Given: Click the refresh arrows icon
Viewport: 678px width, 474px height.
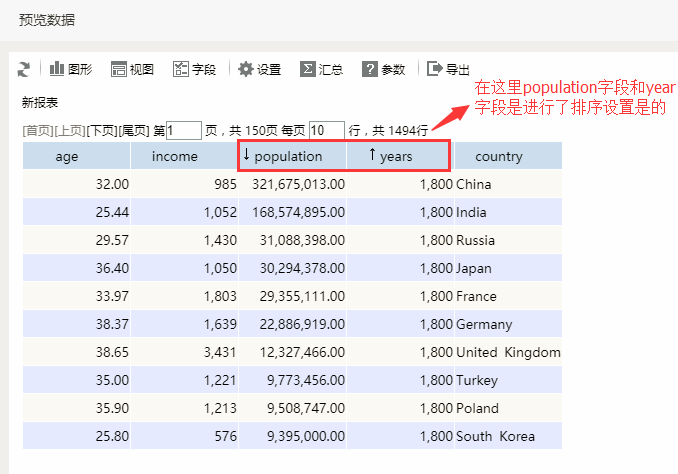Looking at the screenshot, I should (24, 69).
